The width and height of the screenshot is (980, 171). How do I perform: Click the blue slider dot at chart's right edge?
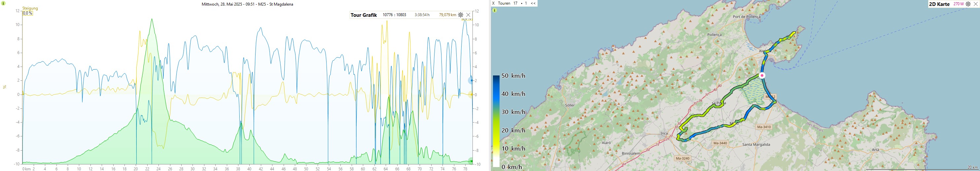[x=472, y=81]
